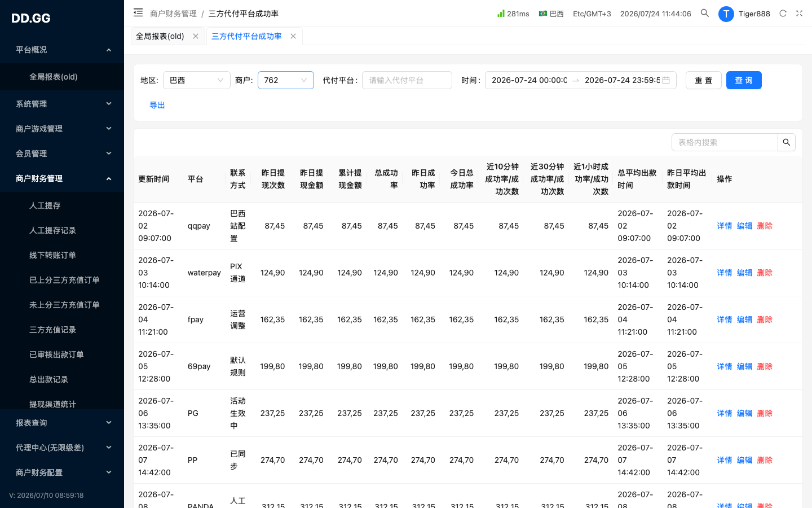Click 删除 for the qqpay row
Screen dimensions: 812x508
(765, 226)
